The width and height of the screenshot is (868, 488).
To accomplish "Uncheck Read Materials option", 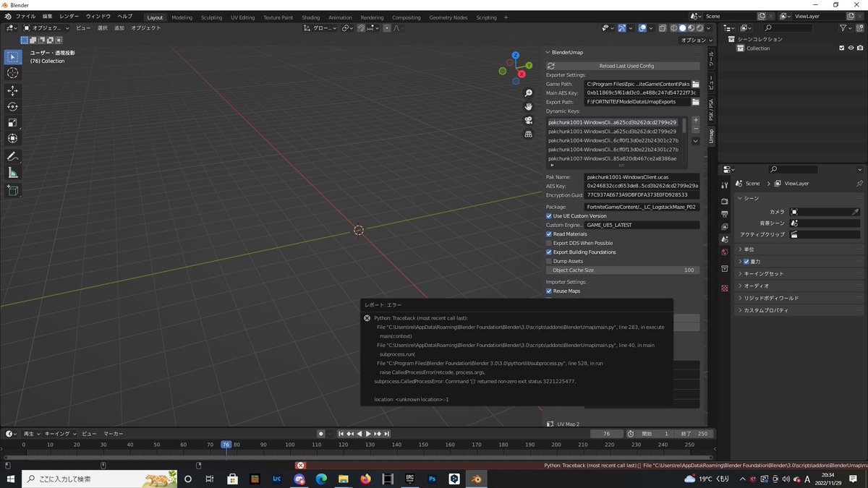I will pos(549,234).
